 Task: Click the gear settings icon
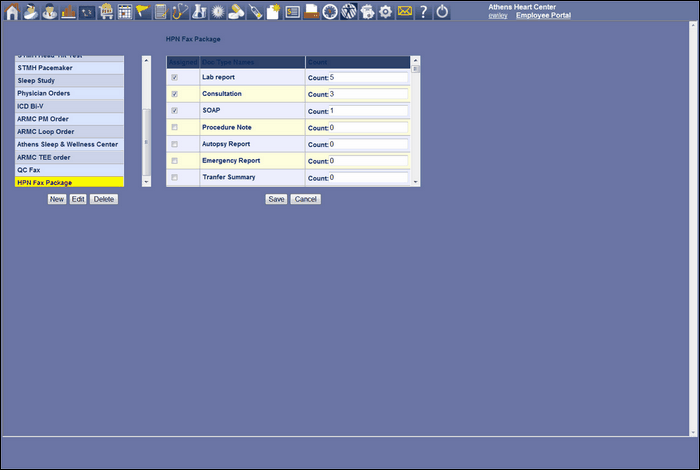tap(385, 11)
